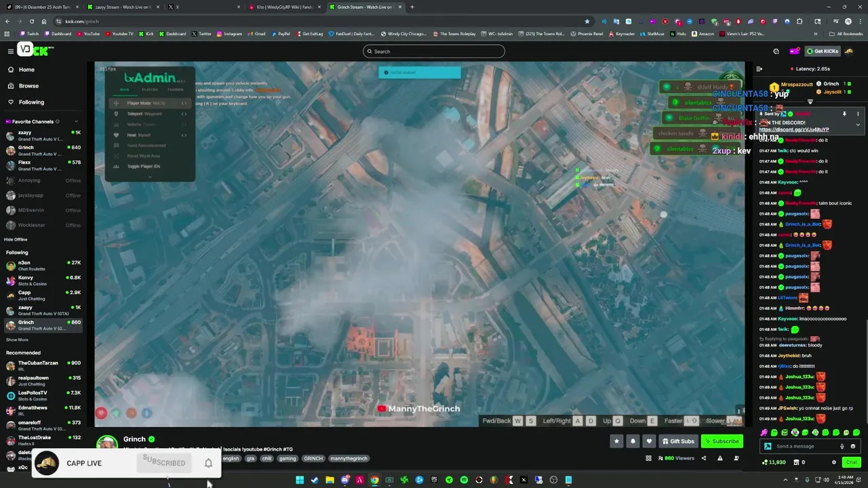This screenshot has width=868, height=488.
Task: Open the emoji picker in chat input
Action: pos(853,446)
